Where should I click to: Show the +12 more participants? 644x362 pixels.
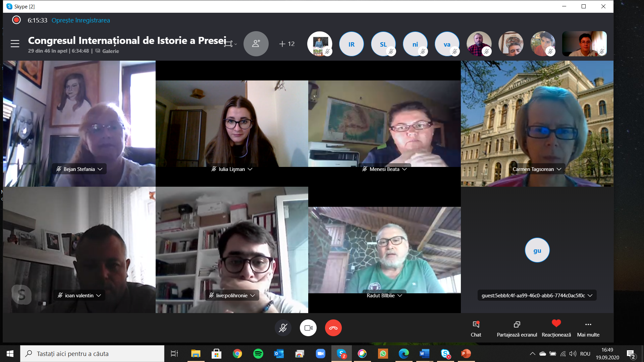click(x=287, y=44)
